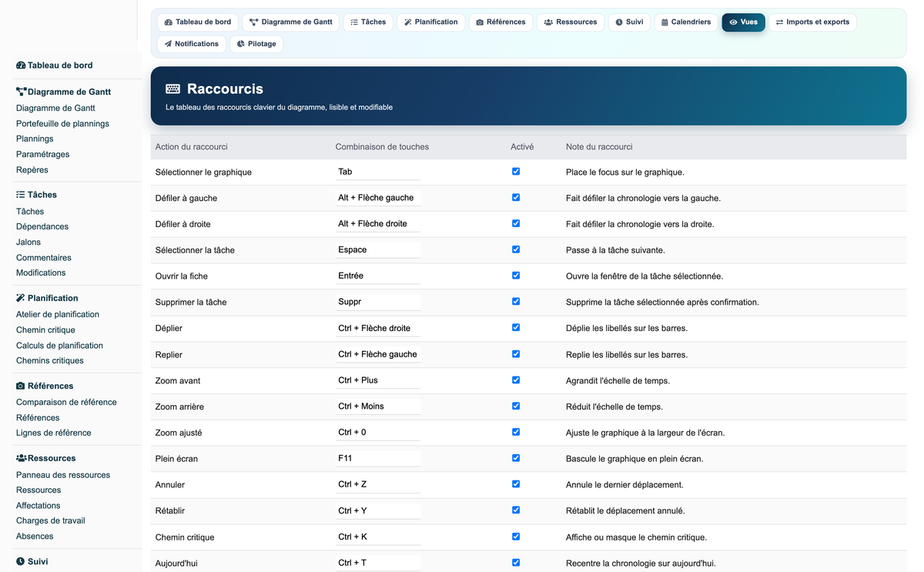Switch to the Planification tab
924x572 pixels.
click(431, 22)
